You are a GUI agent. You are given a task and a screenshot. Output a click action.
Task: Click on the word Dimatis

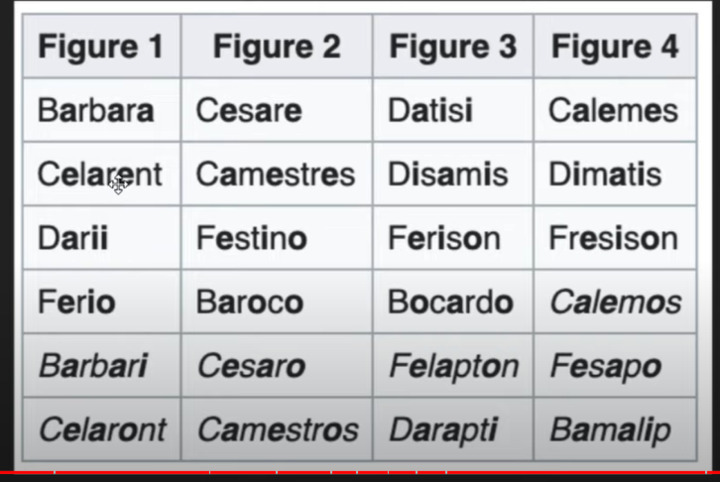coord(605,174)
